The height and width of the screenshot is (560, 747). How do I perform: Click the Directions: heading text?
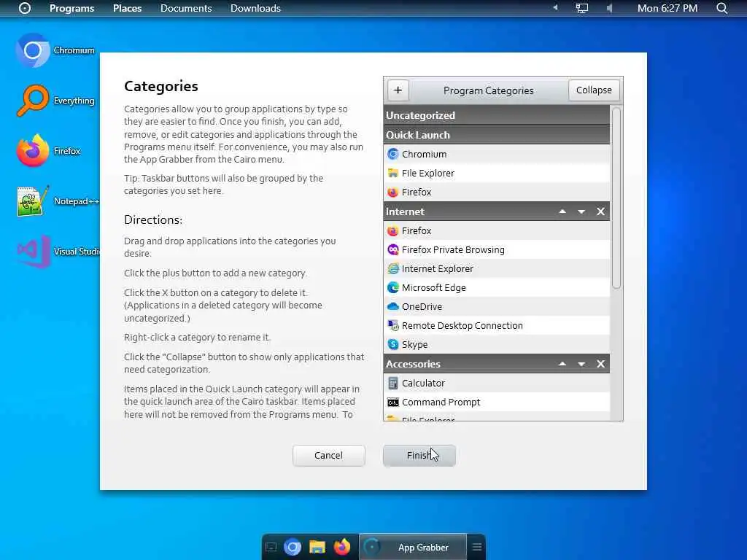(x=153, y=219)
